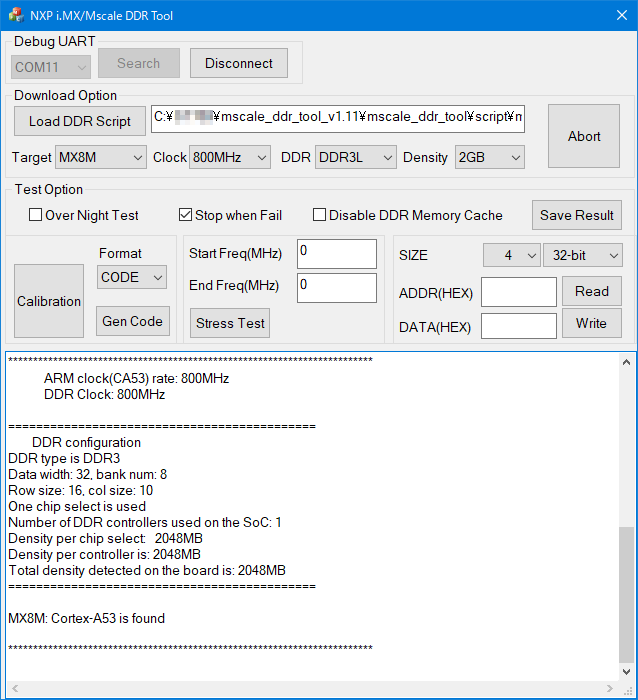Click the Calibration button
Viewport: 638px width, 700px height.
(x=49, y=301)
